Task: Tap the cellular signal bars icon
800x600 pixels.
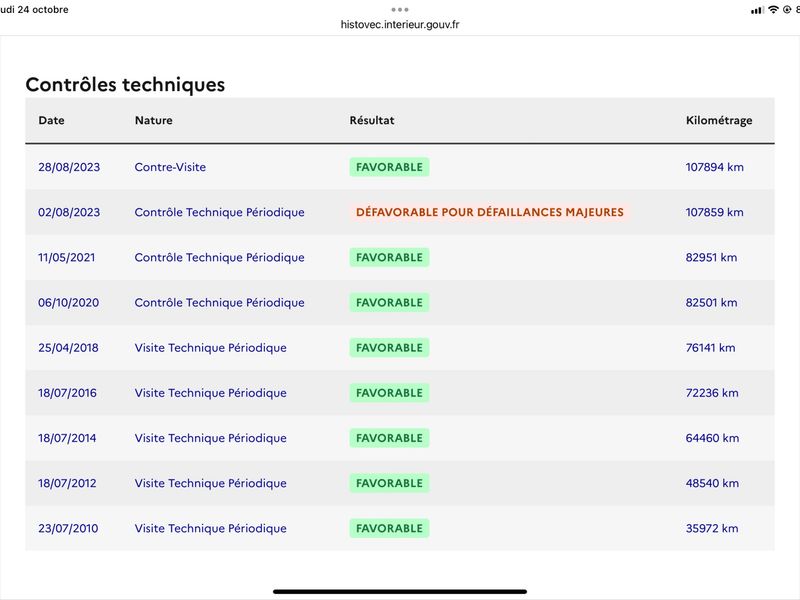Action: point(758,10)
